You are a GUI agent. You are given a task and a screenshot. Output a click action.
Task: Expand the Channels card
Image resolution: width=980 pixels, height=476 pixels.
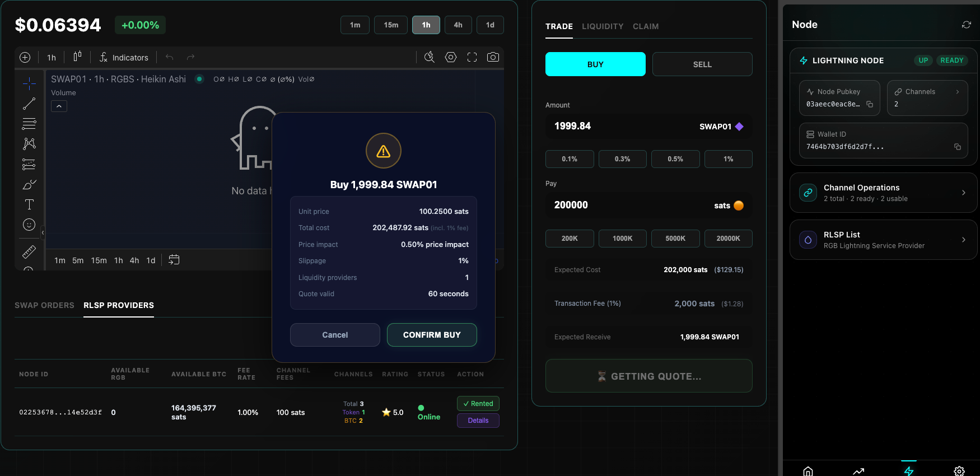927,98
